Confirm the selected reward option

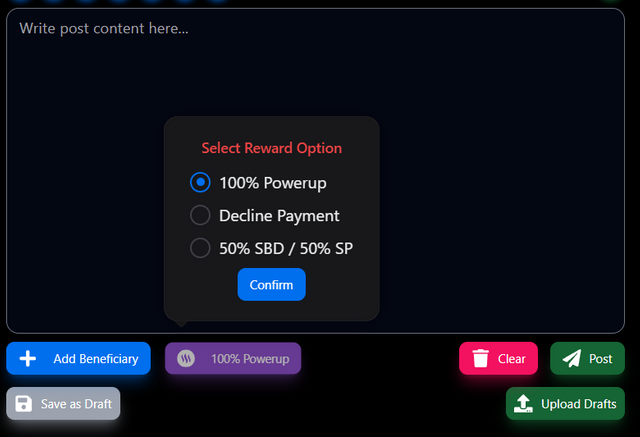pyautogui.click(x=271, y=284)
